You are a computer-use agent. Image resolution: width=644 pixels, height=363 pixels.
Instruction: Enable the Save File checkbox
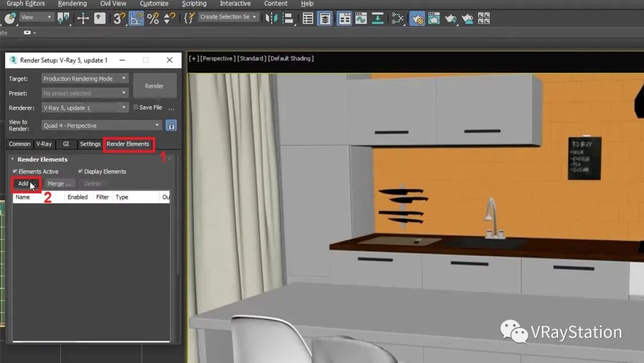click(x=136, y=107)
